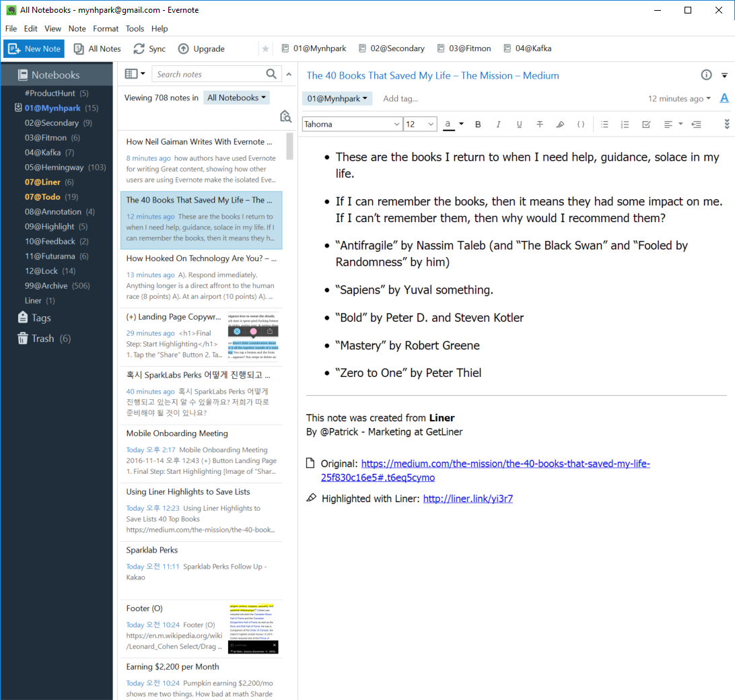Click the reminder search icon above note list
Viewport: 735px width, 700px height.
(285, 116)
